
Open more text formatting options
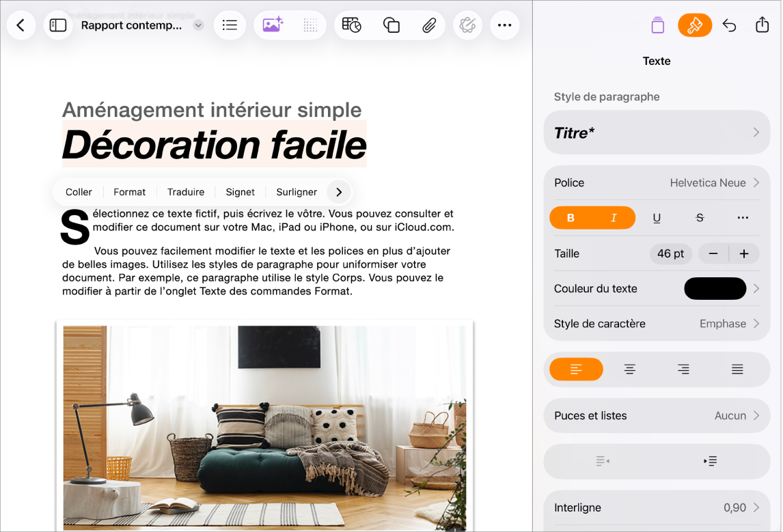tap(743, 218)
